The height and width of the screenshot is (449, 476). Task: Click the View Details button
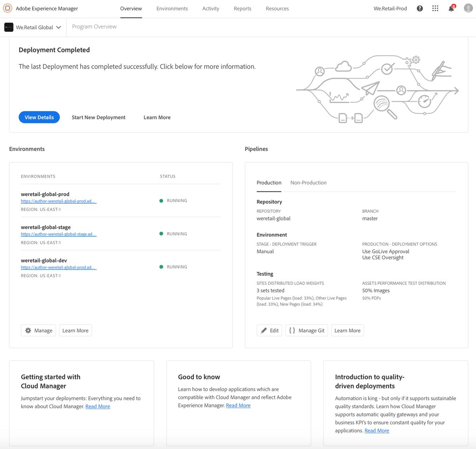39,117
